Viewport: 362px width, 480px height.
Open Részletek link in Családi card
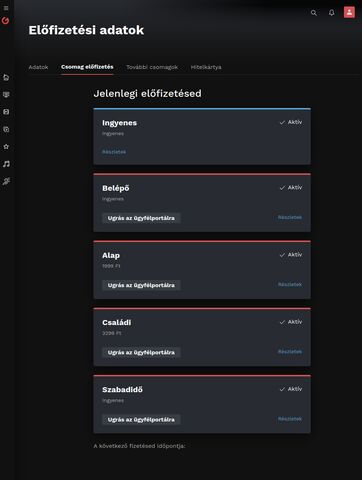click(x=290, y=352)
